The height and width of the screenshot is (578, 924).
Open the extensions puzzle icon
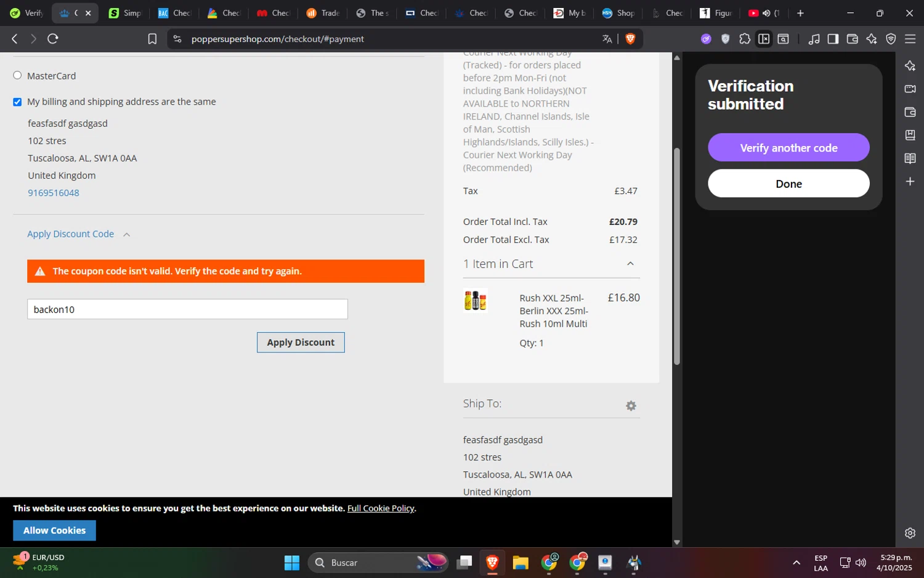point(745,39)
